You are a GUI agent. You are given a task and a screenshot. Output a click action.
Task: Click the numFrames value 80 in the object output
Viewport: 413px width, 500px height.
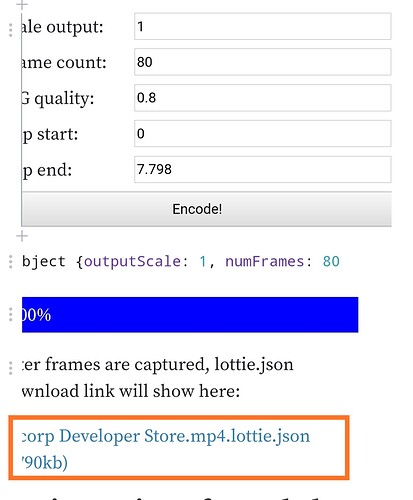pyautogui.click(x=331, y=261)
